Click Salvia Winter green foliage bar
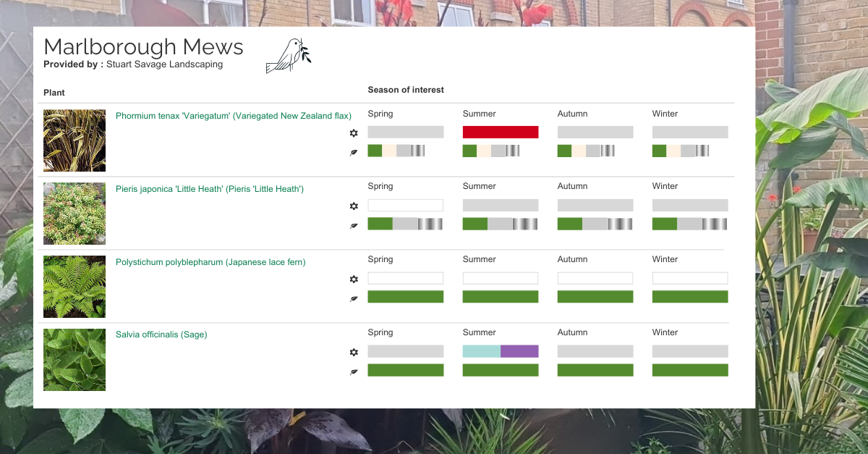 pos(690,370)
